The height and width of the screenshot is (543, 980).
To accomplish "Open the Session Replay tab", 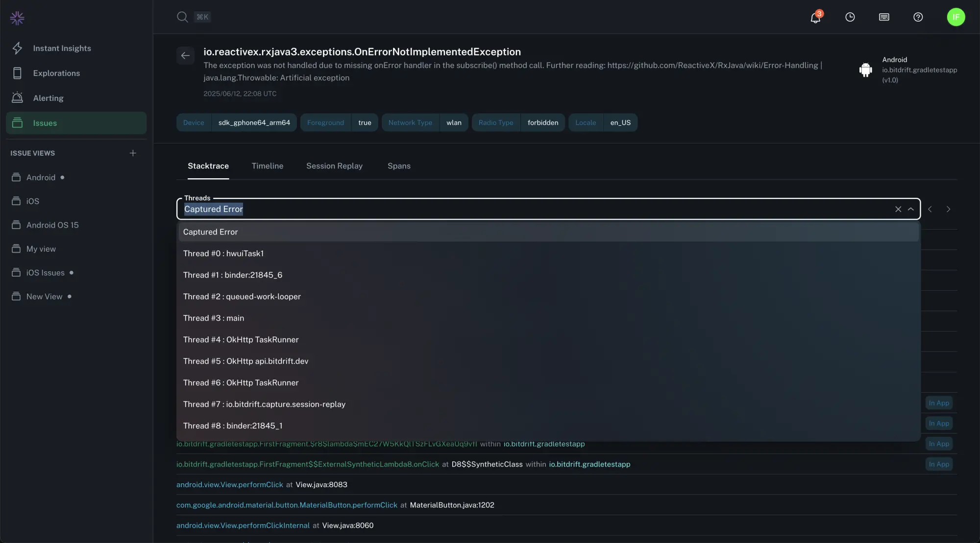I will pyautogui.click(x=335, y=166).
